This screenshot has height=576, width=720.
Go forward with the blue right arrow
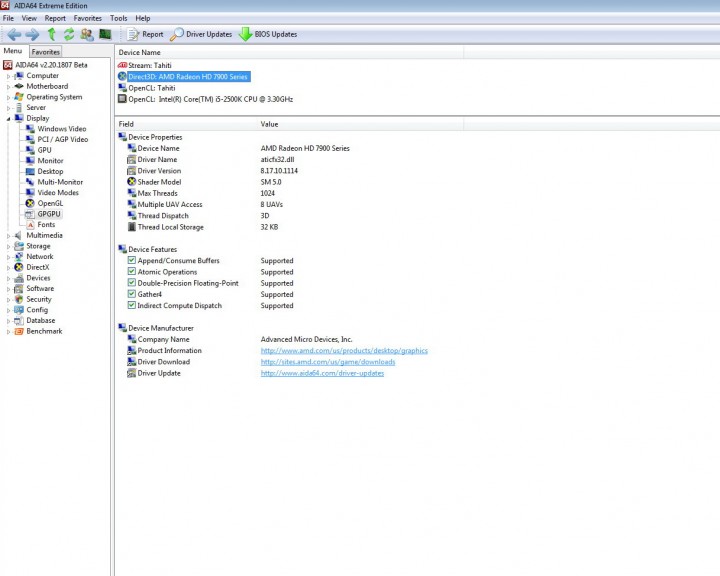point(32,34)
